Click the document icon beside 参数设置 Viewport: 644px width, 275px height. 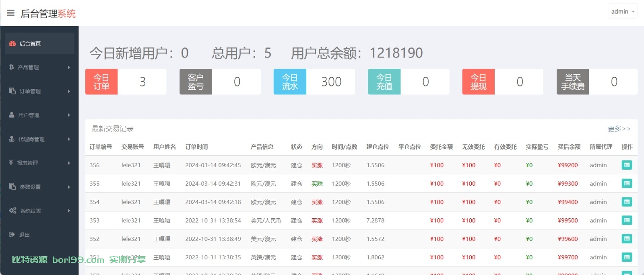[12, 187]
